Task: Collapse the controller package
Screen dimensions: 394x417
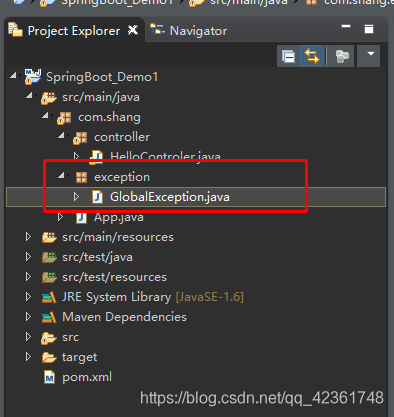Action: pyautogui.click(x=61, y=135)
